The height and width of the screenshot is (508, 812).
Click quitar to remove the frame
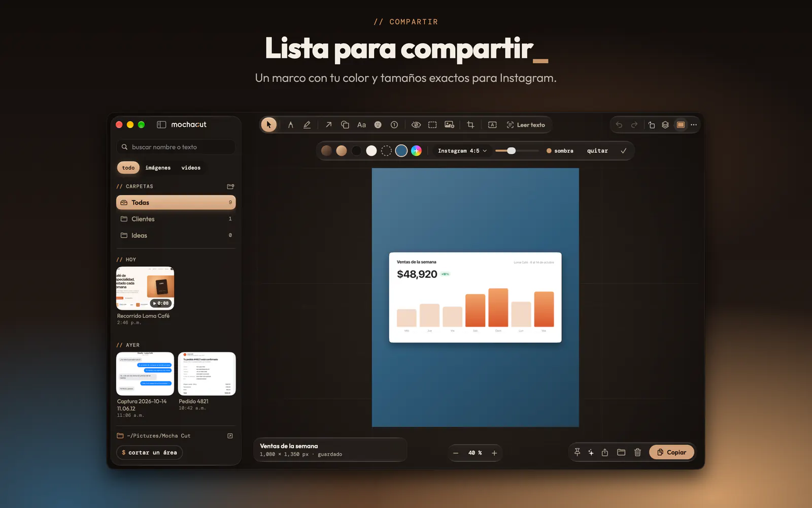pyautogui.click(x=597, y=151)
